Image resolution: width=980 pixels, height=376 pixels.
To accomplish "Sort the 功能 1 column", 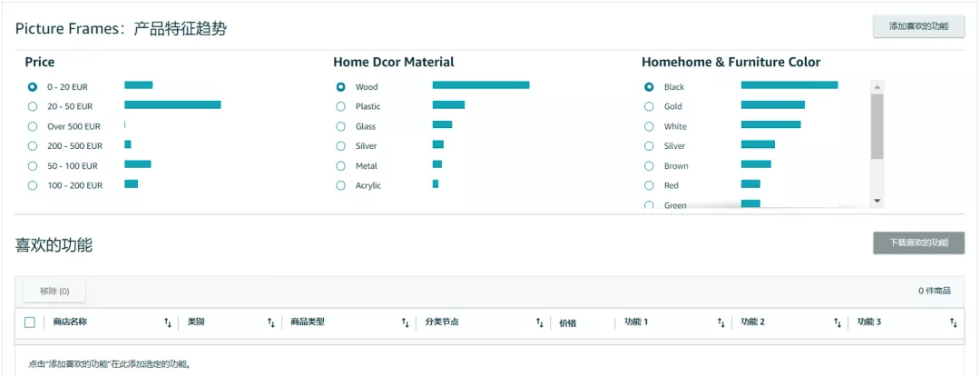I will [720, 322].
